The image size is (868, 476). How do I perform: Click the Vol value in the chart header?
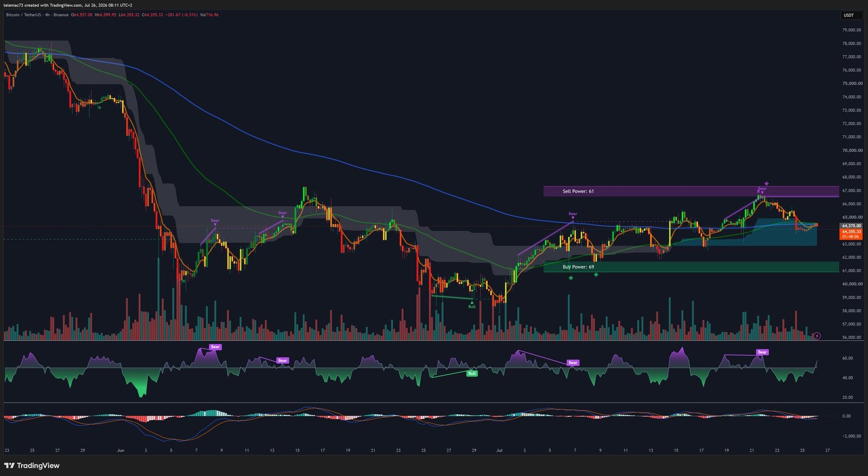click(x=209, y=15)
